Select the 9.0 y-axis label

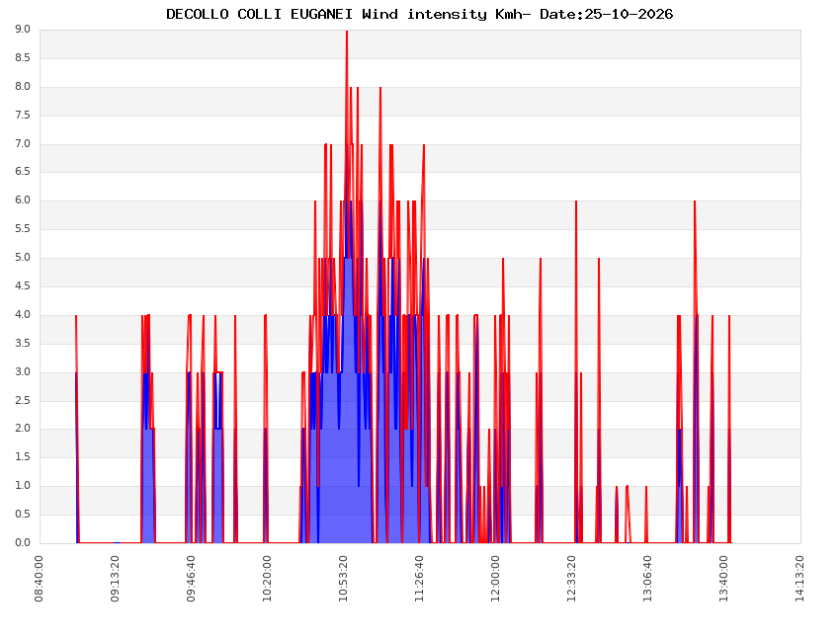[23, 30]
